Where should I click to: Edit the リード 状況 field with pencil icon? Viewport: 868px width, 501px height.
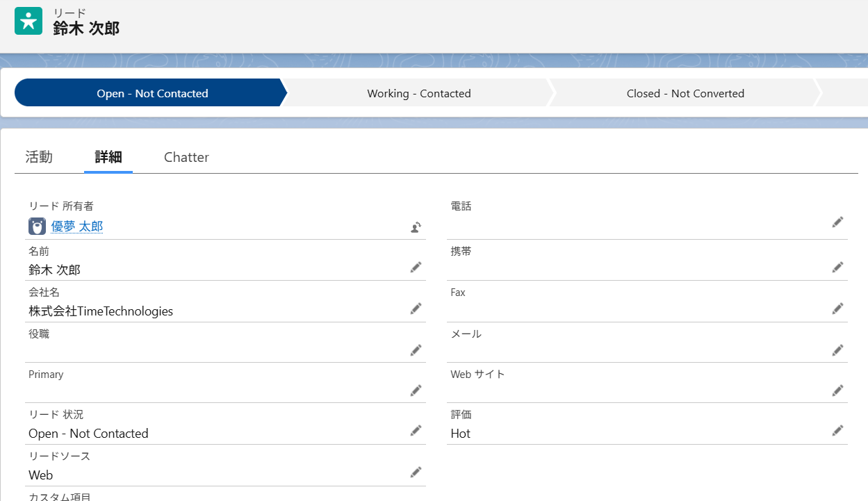click(x=416, y=431)
